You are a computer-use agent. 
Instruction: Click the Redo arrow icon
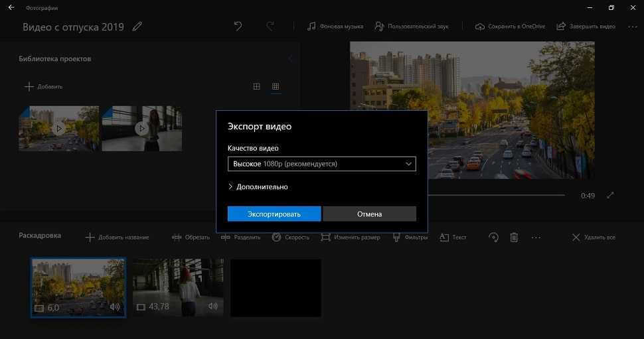270,27
